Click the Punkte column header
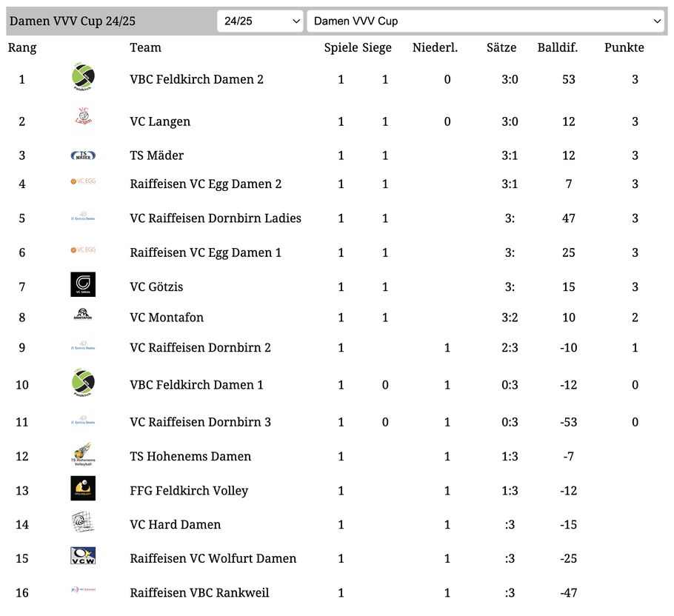 pos(624,47)
